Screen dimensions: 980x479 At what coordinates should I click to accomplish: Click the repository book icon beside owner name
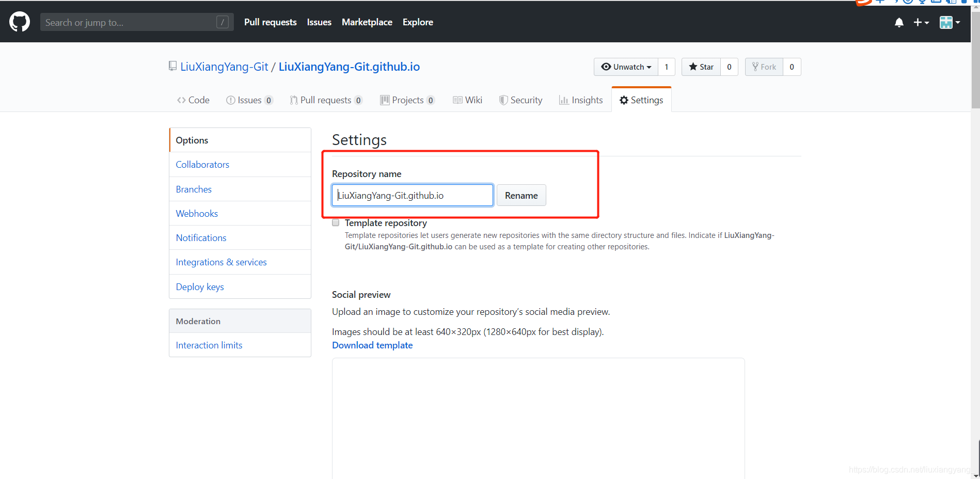pos(172,66)
